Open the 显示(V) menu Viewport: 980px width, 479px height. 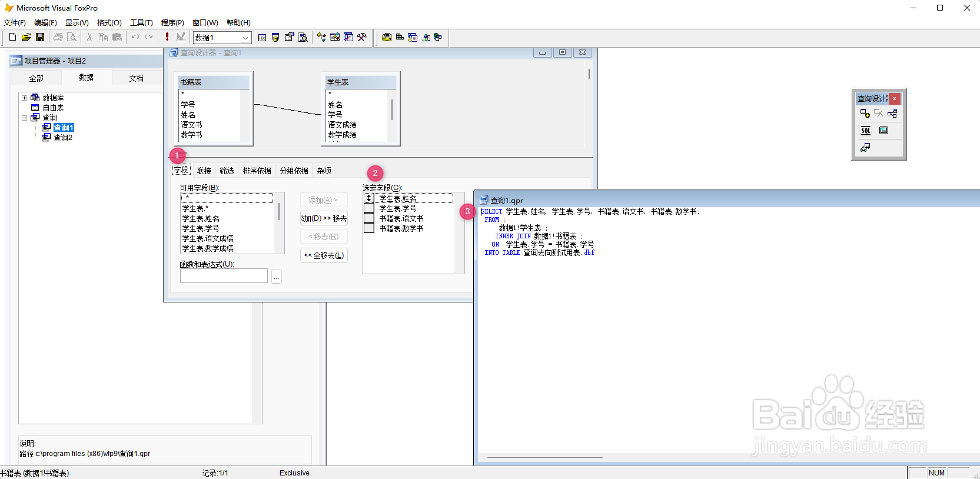point(77,23)
